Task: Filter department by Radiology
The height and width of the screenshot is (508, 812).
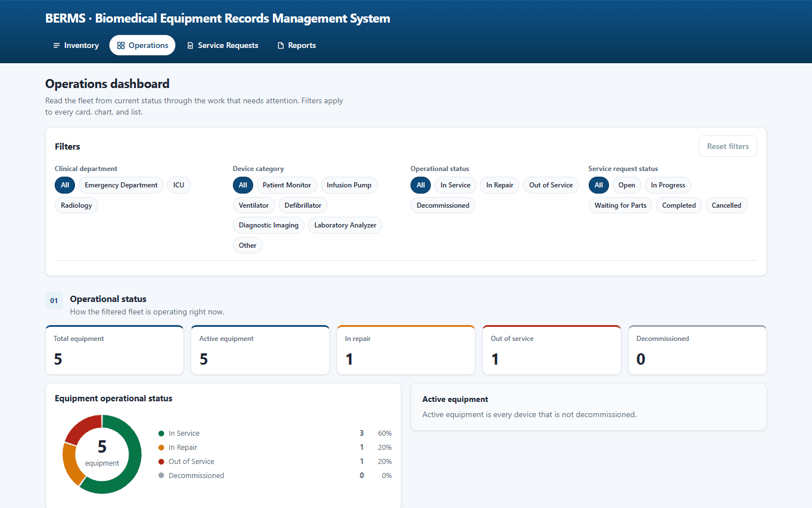Action: pyautogui.click(x=76, y=205)
